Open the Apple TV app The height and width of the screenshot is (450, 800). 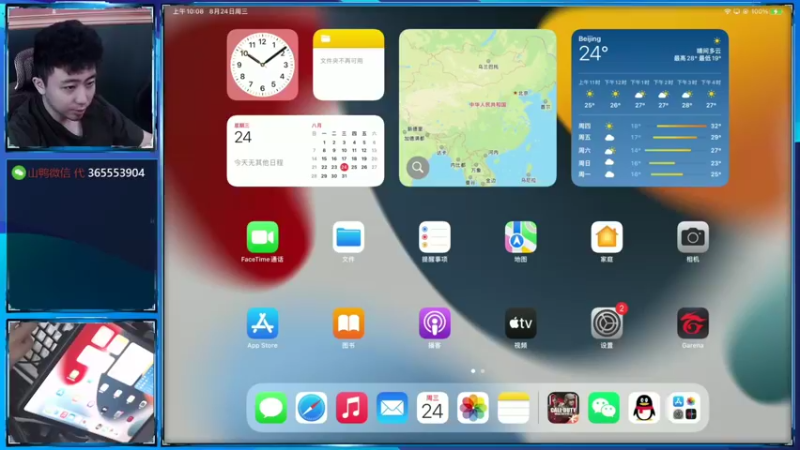click(520, 323)
